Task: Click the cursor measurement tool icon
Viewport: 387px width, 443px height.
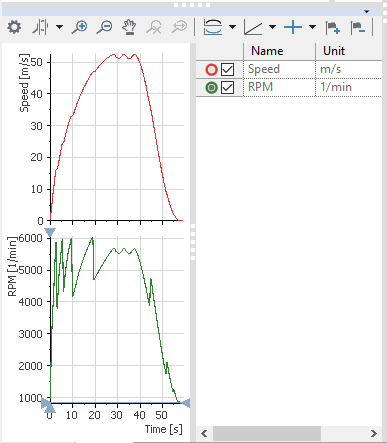Action: click(x=40, y=27)
